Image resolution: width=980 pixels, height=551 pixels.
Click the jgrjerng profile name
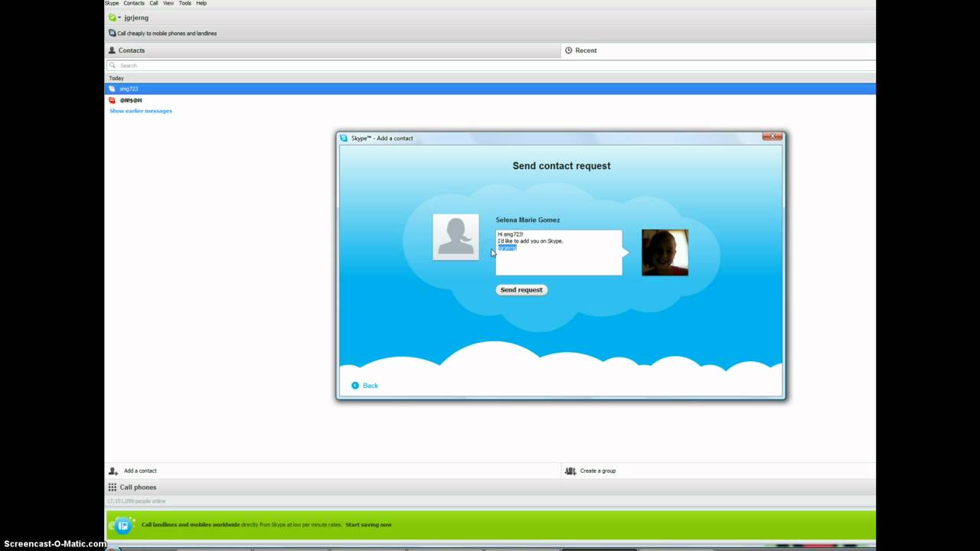click(x=136, y=18)
